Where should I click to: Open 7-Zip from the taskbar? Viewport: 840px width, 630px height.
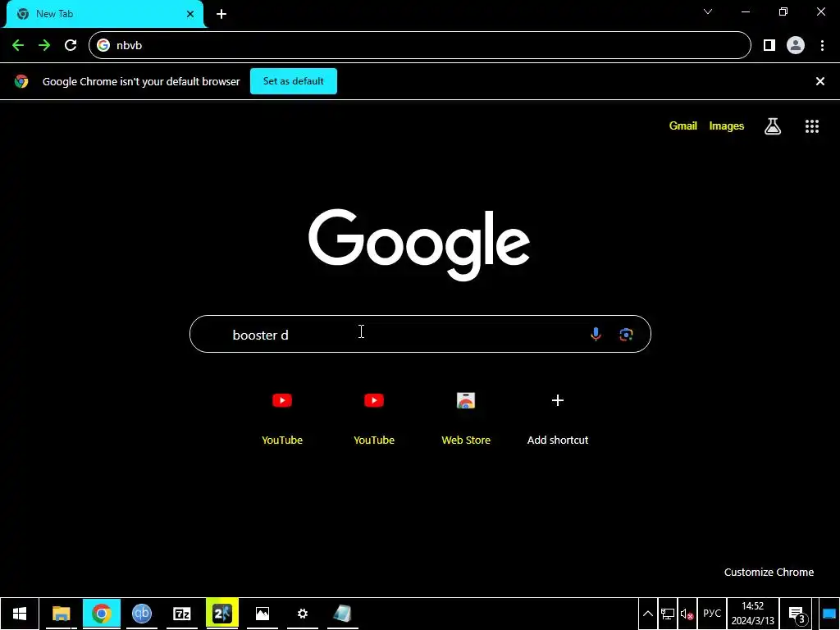click(181, 614)
